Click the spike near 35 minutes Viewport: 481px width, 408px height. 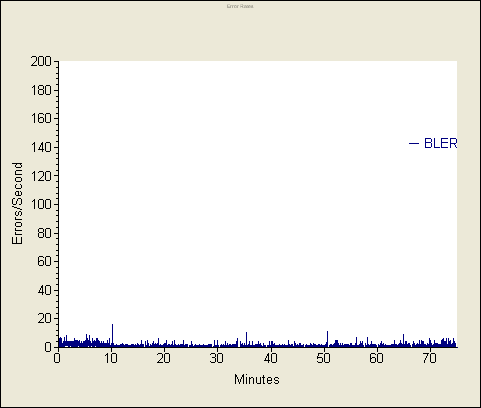246,339
